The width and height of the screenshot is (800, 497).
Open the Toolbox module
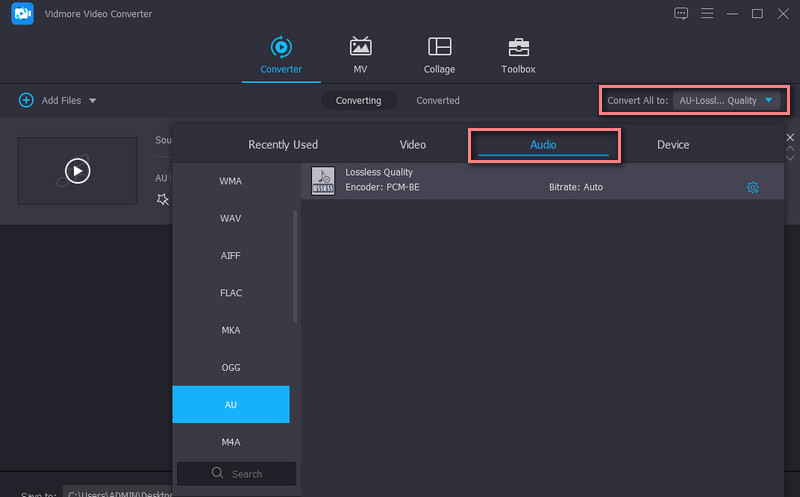tap(518, 55)
